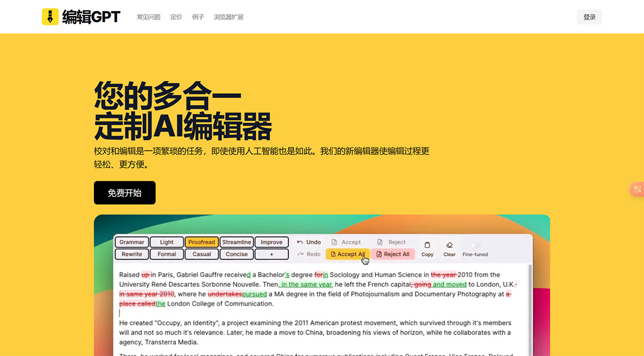Screen dimensions: 644x356
Task: Open the 常见问题 menu item
Action: coord(148,17)
